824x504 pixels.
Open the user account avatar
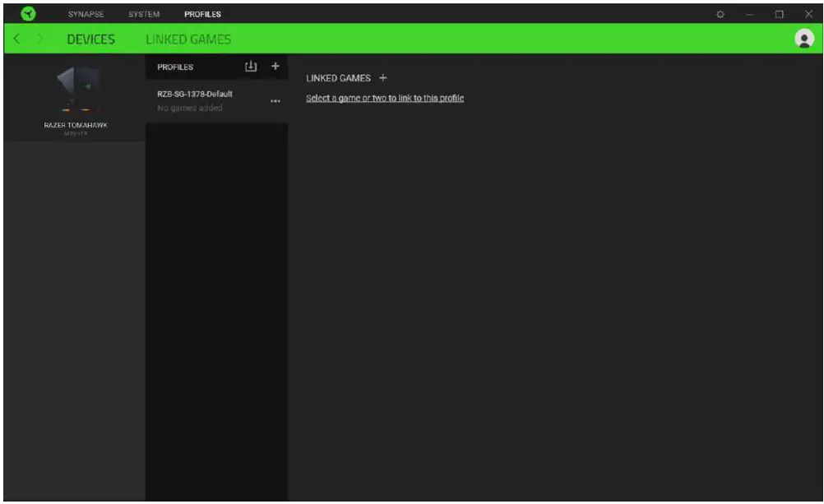pos(804,39)
